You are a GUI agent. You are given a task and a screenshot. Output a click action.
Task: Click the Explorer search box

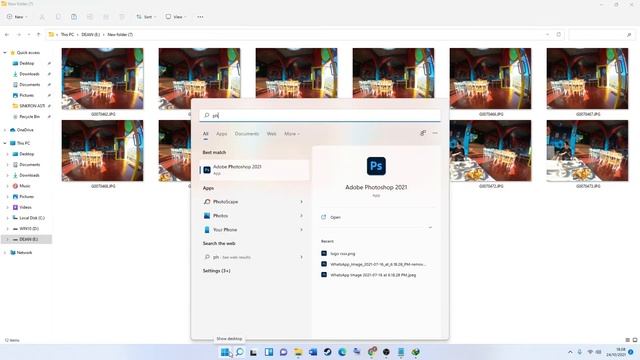click(x=601, y=35)
